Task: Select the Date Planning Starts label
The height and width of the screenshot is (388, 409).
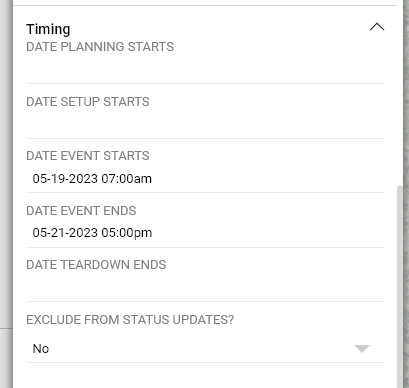Action: [100, 47]
